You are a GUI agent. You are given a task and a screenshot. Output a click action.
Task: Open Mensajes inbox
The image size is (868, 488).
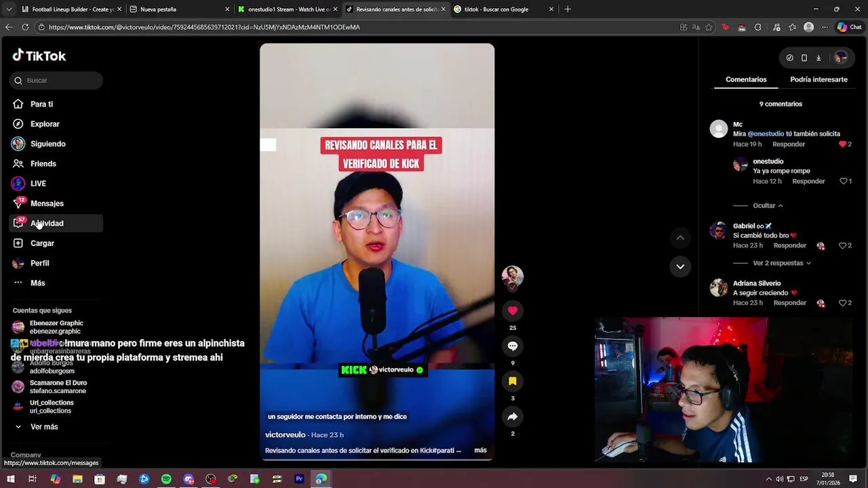coord(56,203)
